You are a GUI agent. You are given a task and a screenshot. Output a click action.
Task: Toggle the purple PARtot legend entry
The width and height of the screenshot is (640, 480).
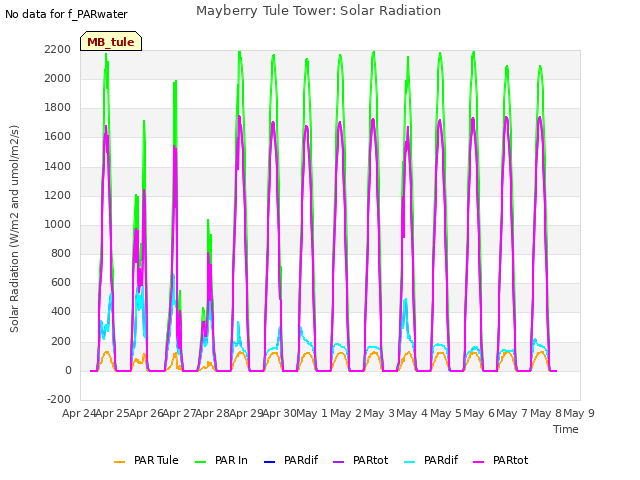pyautogui.click(x=361, y=460)
